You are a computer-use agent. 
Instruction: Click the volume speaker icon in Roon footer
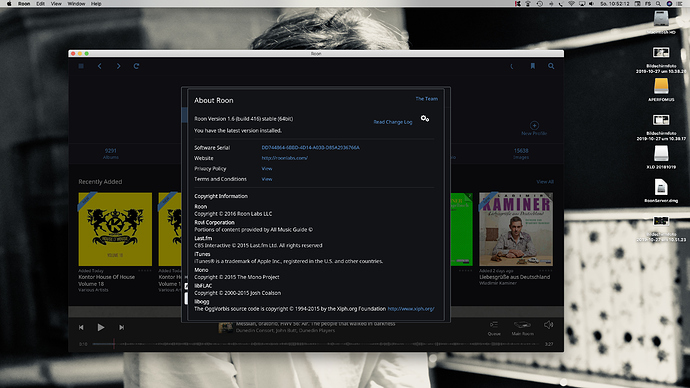pyautogui.click(x=548, y=325)
